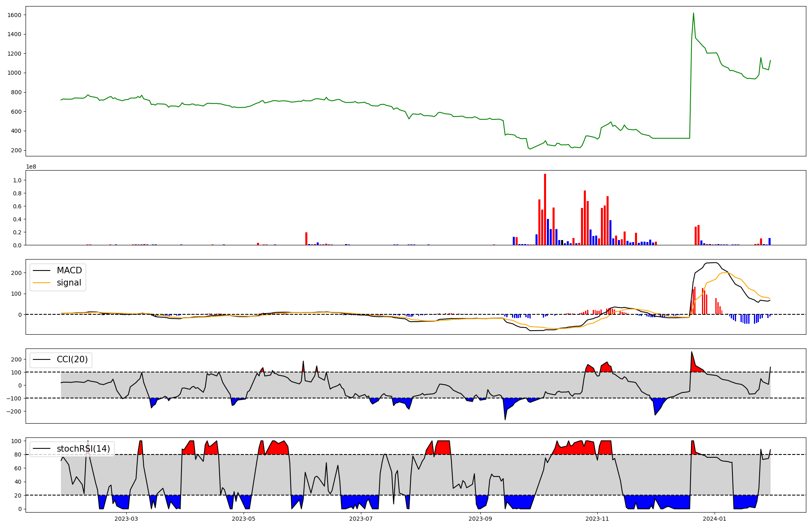Click the 2023-07 date axis label
The image size is (812, 528).
coord(361,519)
